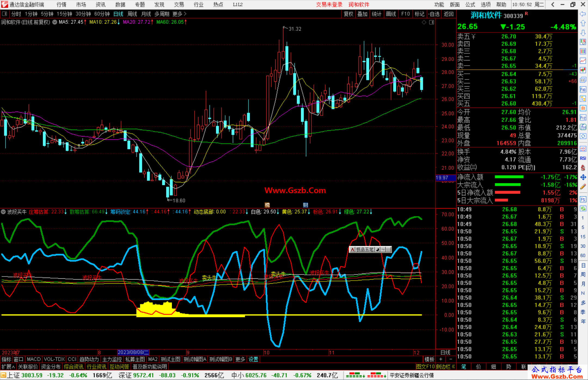Open the 资讯 menu
588x380 pixels.
101,5
